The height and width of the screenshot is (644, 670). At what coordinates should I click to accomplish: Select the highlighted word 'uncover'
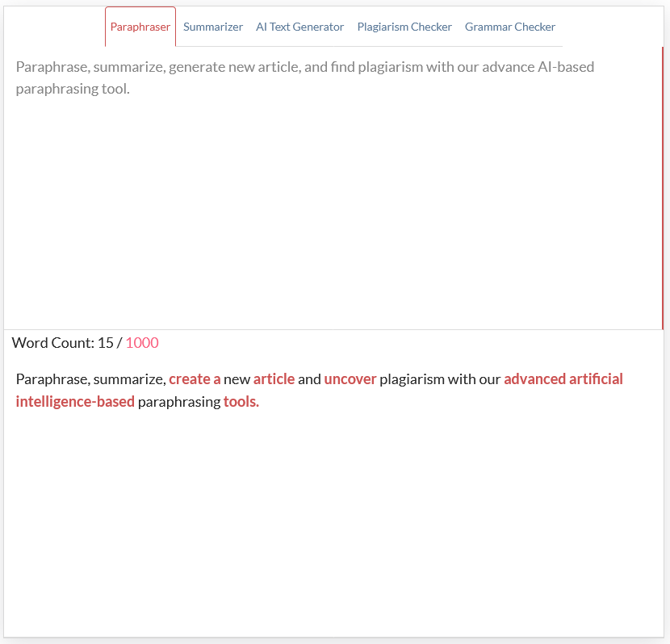350,379
